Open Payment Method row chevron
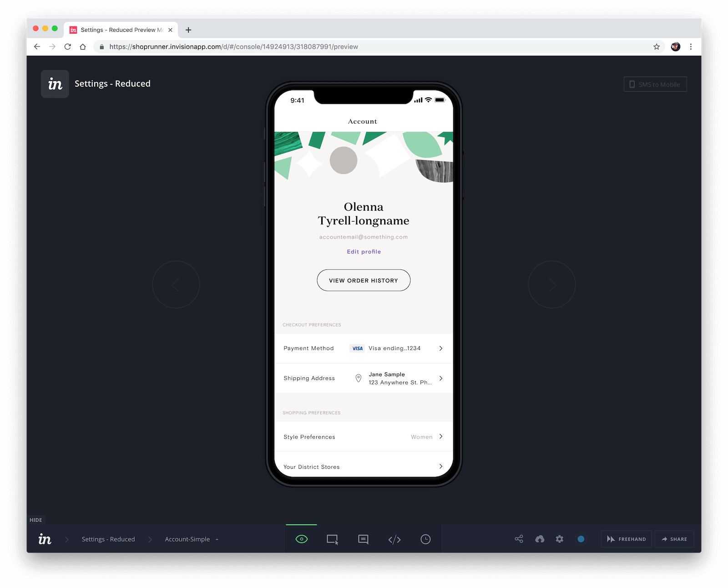The image size is (728, 588). point(440,348)
